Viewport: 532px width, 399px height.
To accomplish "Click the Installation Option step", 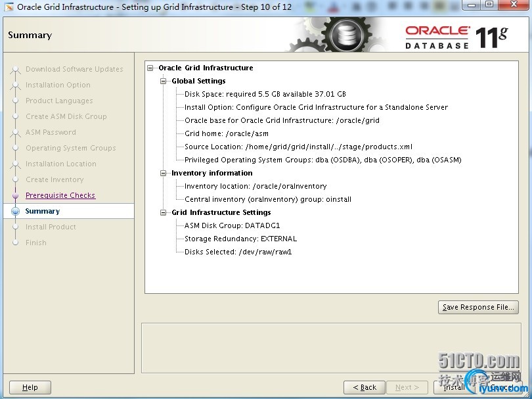I will point(58,85).
